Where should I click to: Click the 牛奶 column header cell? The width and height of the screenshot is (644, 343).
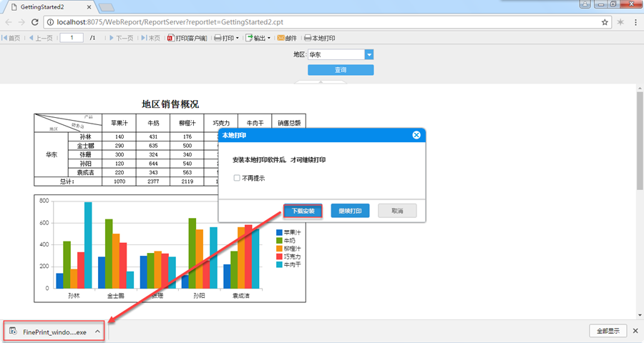tap(153, 123)
